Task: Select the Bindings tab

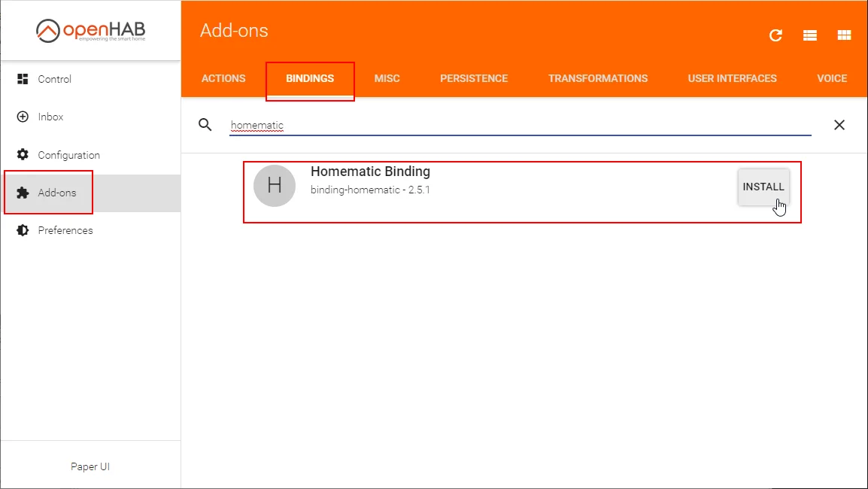Action: point(310,79)
